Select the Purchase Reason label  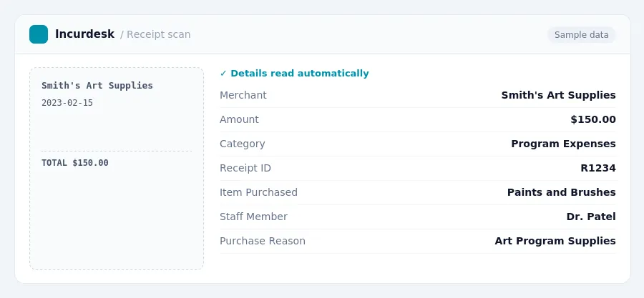click(x=263, y=241)
